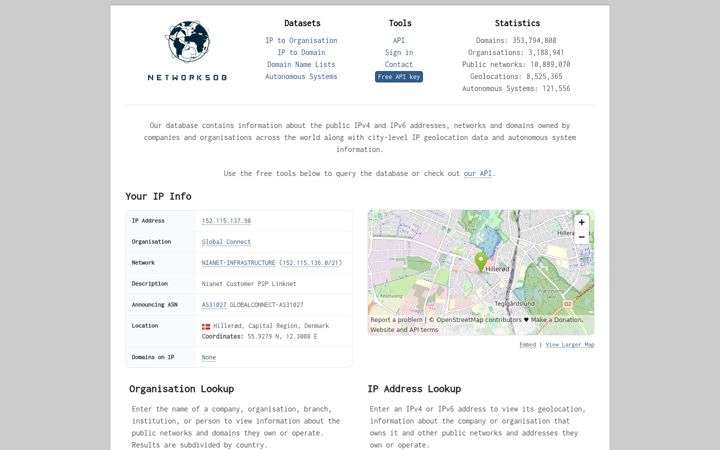Click Nianet Customer P2P Linknet description
The width and height of the screenshot is (720, 450).
pos(249,284)
